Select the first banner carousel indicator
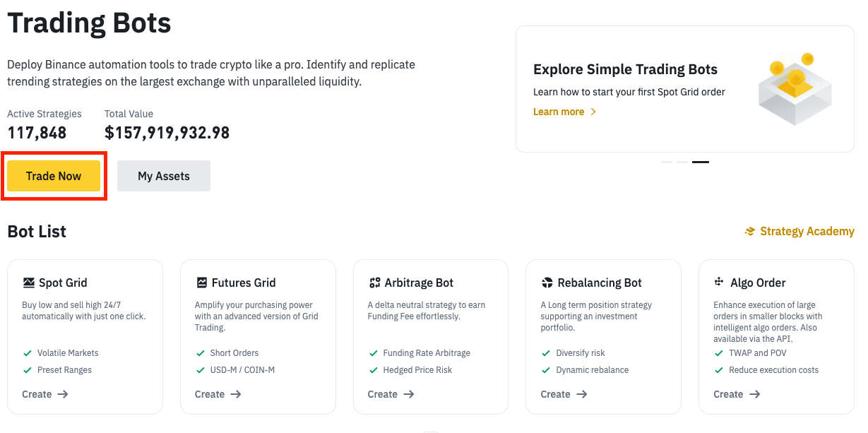Viewport: 868px width, 433px height. pyautogui.click(x=667, y=162)
